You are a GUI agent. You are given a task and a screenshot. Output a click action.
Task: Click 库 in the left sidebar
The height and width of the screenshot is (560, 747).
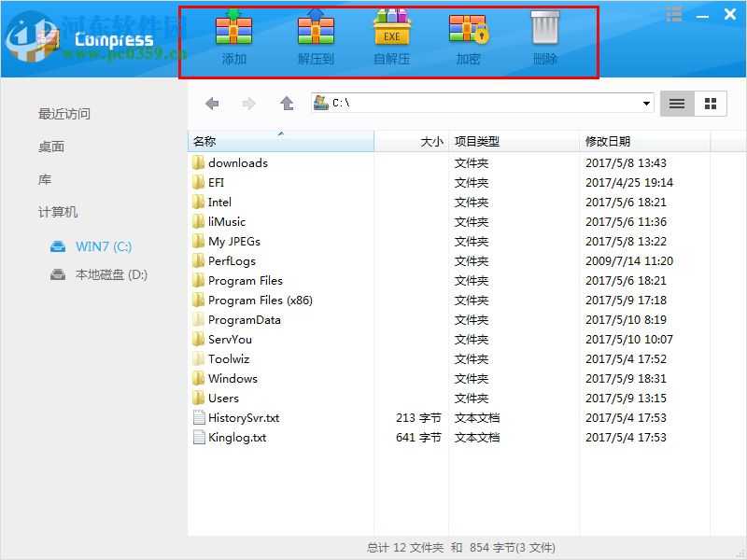(45, 179)
